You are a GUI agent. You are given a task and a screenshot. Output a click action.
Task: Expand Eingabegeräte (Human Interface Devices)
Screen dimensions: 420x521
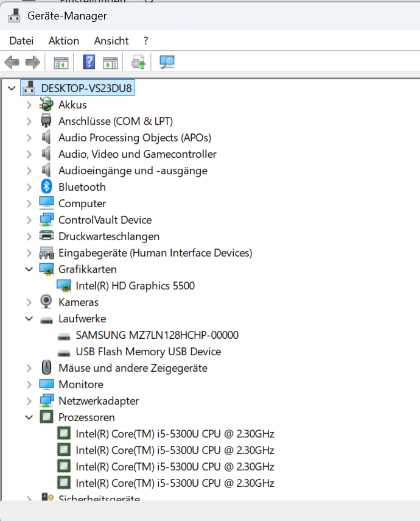pos(29,253)
